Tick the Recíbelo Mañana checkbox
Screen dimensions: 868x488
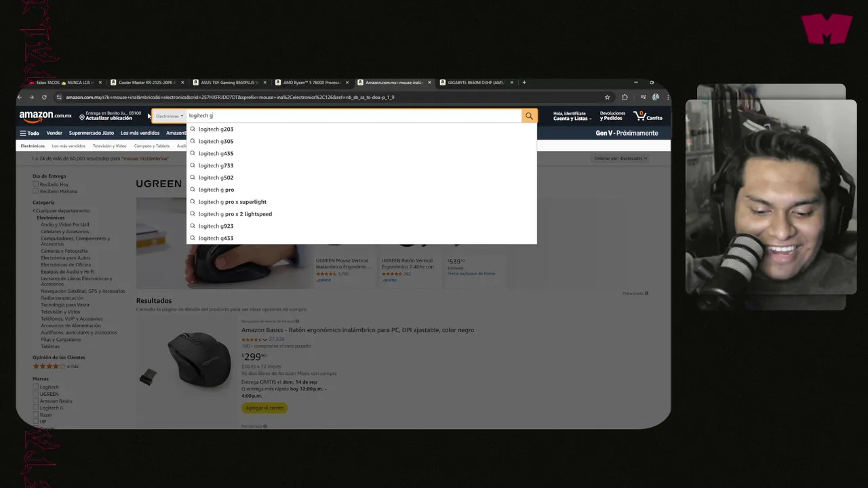point(36,191)
